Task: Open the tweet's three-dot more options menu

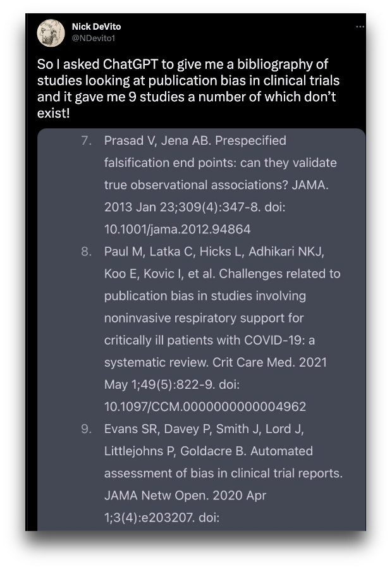Action: (360, 27)
